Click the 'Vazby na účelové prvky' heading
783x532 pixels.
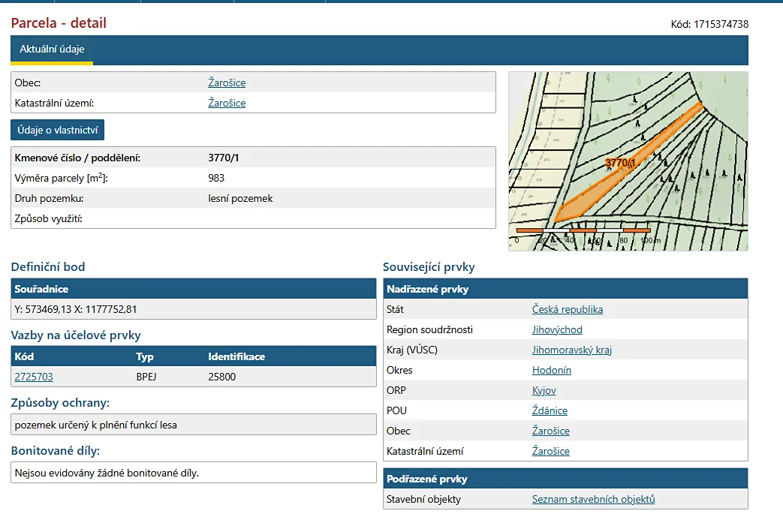tap(76, 335)
